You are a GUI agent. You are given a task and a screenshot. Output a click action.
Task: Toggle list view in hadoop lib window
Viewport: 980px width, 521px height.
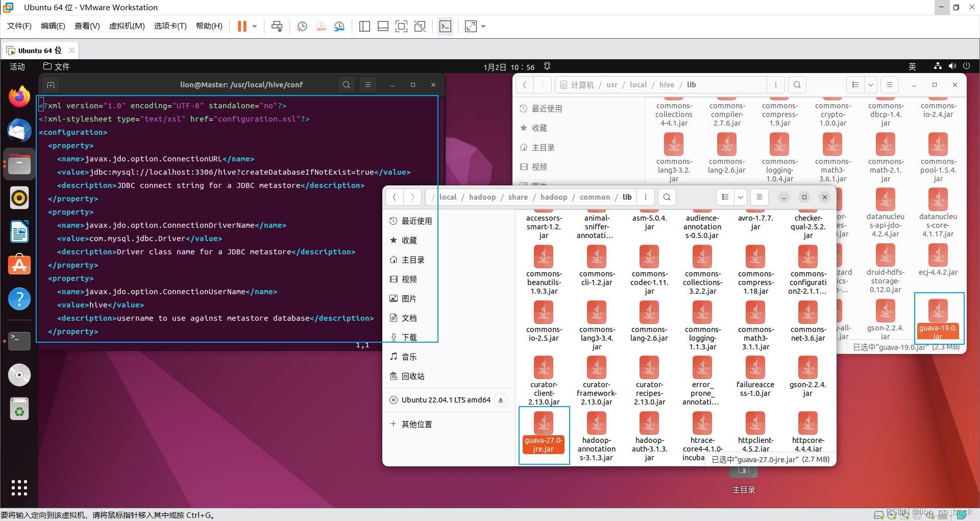pyautogui.click(x=725, y=197)
